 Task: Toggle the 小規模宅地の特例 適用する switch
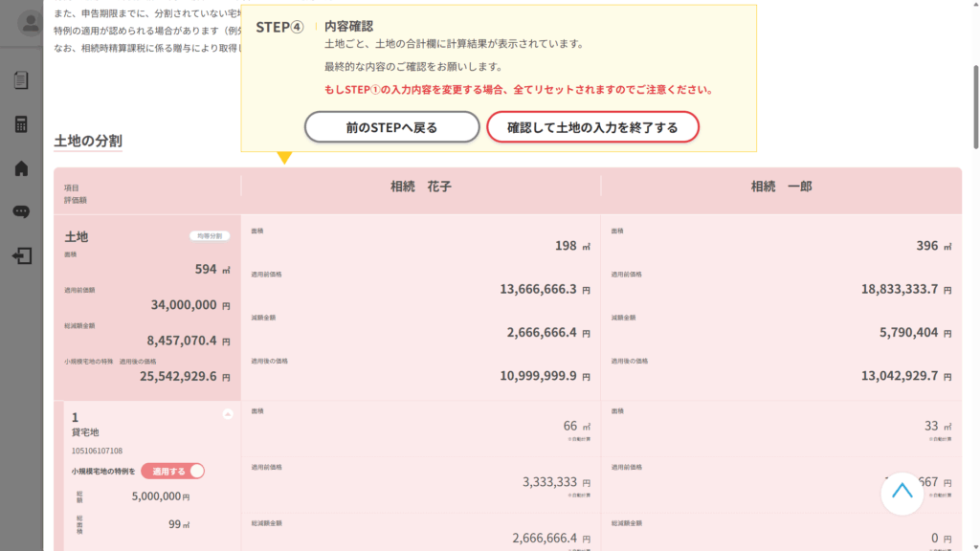coord(173,471)
